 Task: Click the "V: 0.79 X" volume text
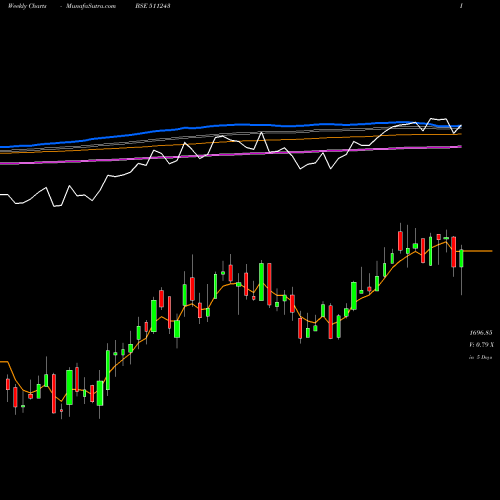click(x=482, y=345)
